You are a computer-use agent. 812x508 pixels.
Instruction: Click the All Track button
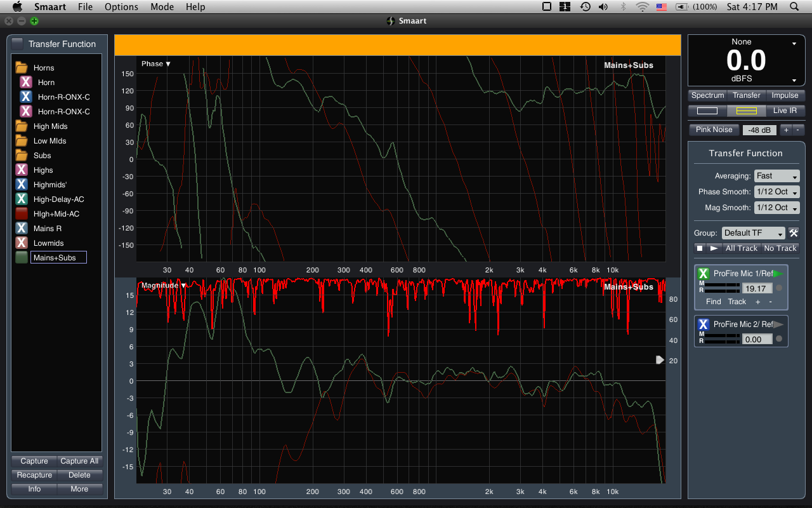(x=741, y=248)
